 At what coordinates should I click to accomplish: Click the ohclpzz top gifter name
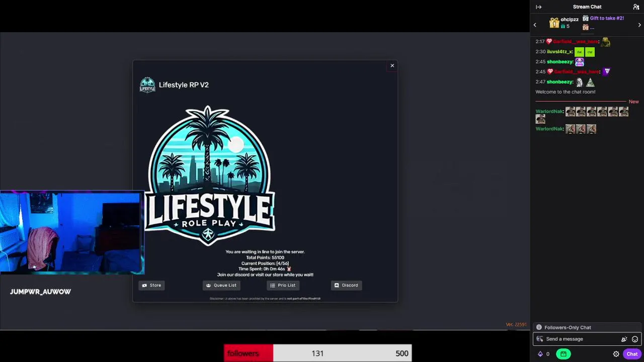tap(570, 20)
